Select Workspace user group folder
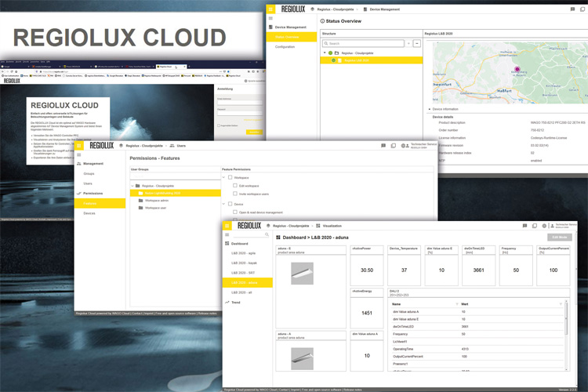The image size is (588, 392). click(x=156, y=208)
